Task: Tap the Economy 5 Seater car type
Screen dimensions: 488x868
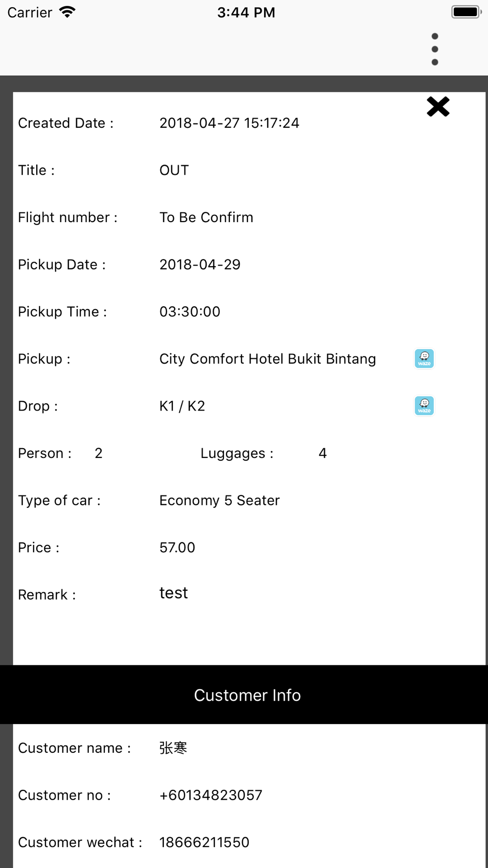Action: point(220,500)
